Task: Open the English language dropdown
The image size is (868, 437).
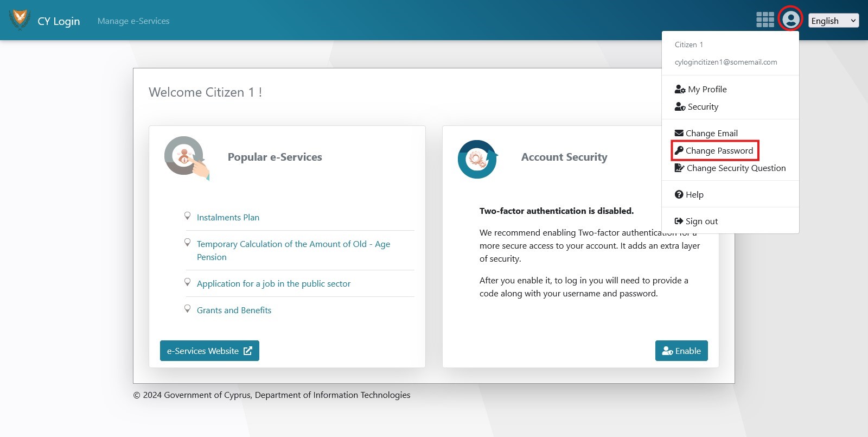Action: click(x=833, y=21)
